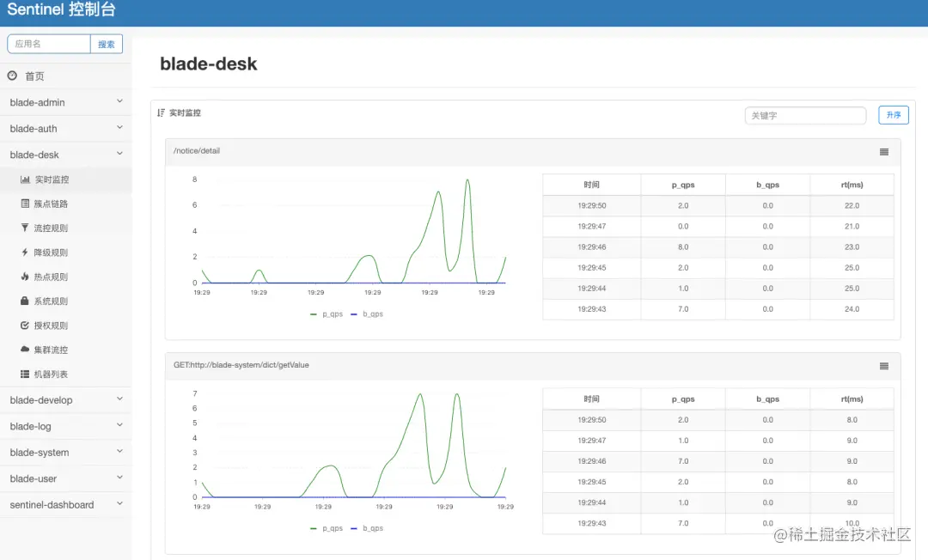Screen dimensions: 928x560
Task: Open 簇点链路 menu entry
Action: (x=65, y=204)
